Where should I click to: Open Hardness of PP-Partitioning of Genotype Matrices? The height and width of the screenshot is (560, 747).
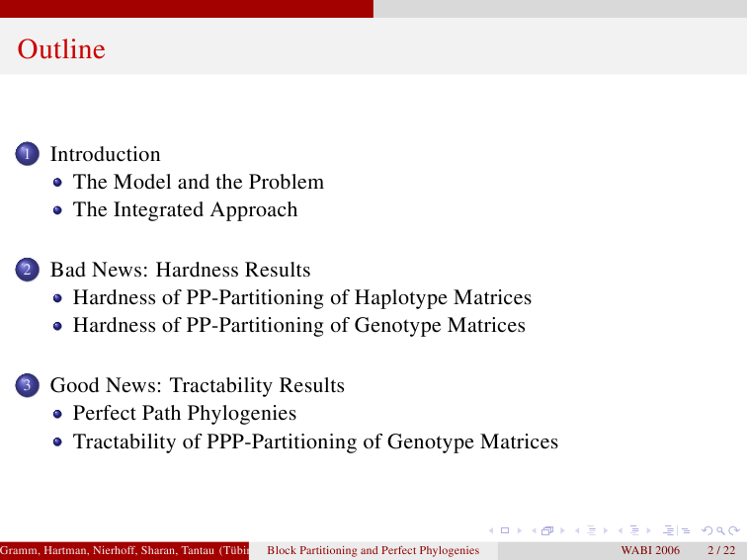[x=299, y=325]
